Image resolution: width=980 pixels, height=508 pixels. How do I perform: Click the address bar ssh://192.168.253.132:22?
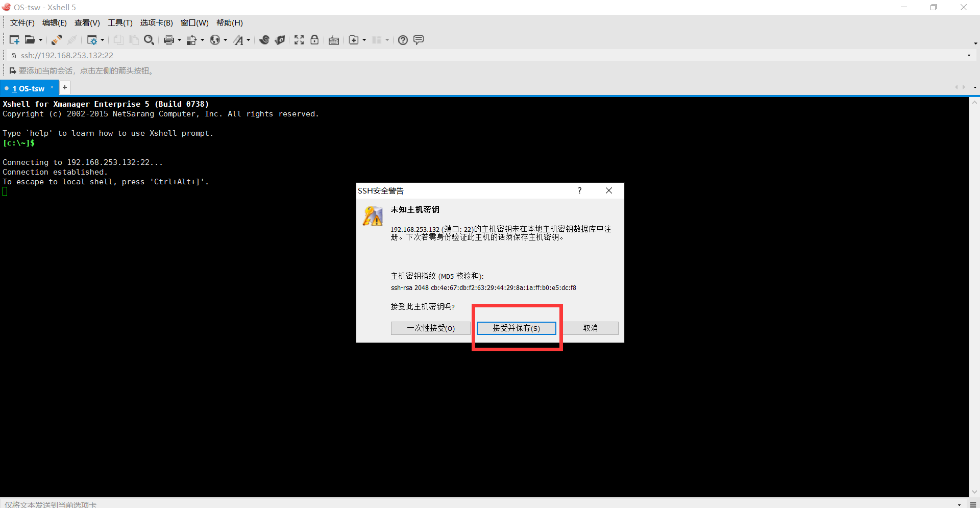(x=67, y=55)
